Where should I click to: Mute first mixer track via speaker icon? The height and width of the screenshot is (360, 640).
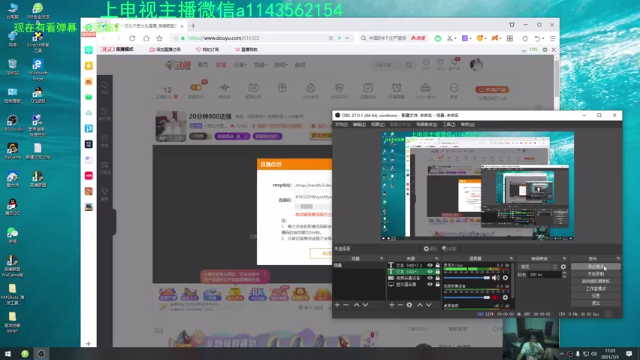(x=496, y=278)
